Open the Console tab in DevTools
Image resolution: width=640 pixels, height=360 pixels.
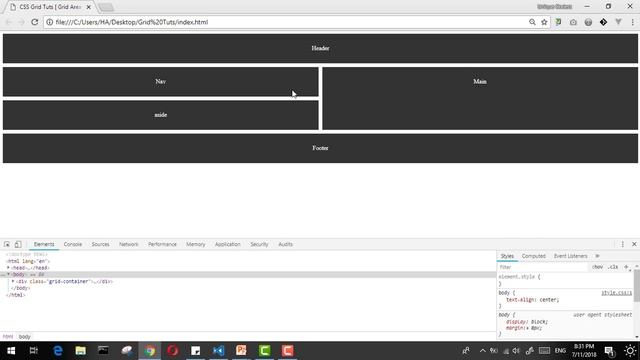[73, 244]
